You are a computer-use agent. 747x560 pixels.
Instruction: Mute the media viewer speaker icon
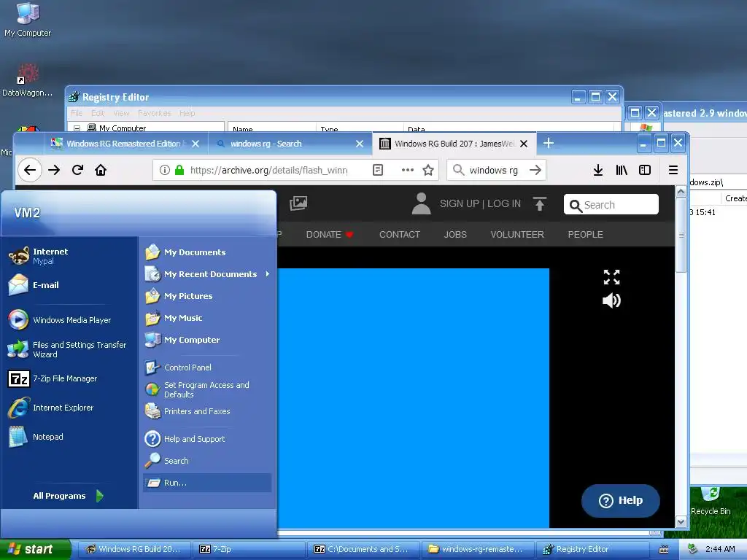(x=612, y=300)
